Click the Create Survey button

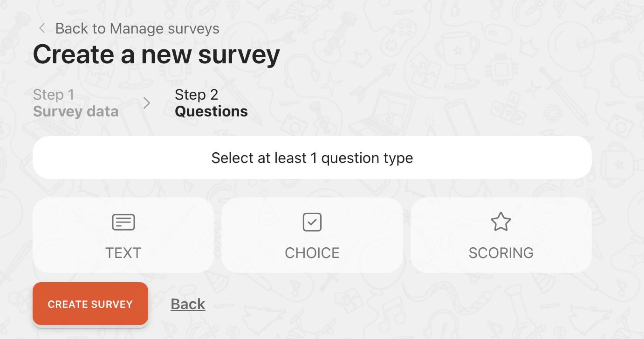90,304
